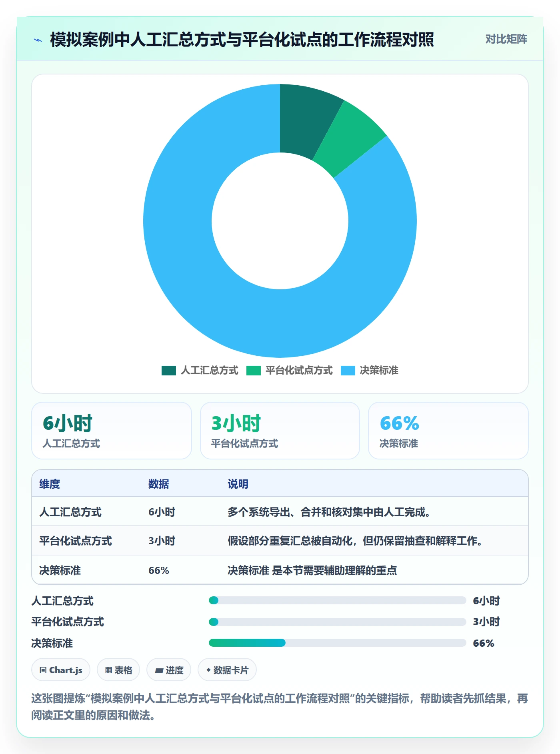The image size is (560, 754).
Task: Click the square icon in Chart.js chip
Action: [x=43, y=670]
